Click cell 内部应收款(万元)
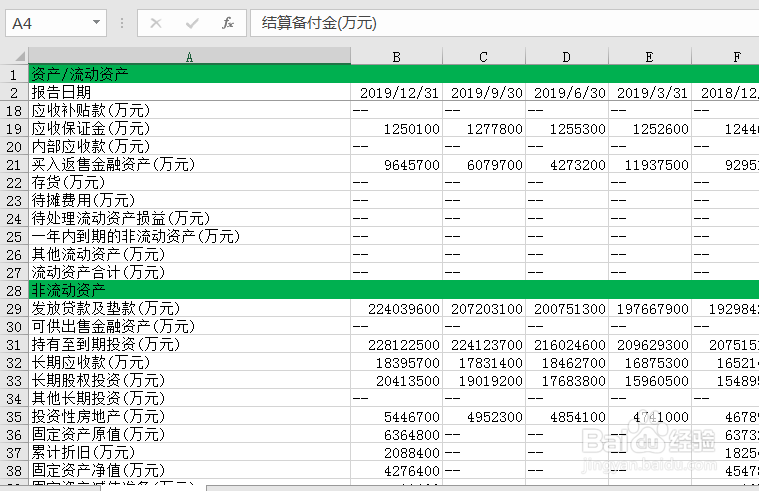The image size is (759, 491). point(189,146)
